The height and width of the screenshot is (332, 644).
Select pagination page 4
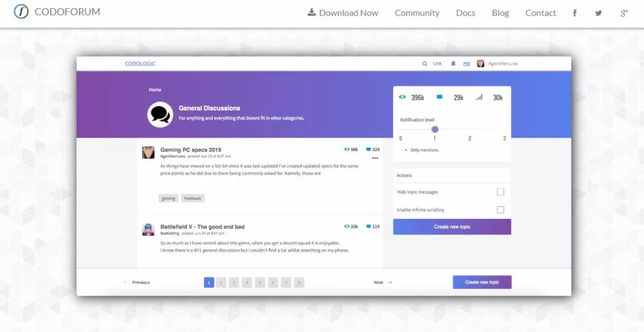(x=247, y=283)
